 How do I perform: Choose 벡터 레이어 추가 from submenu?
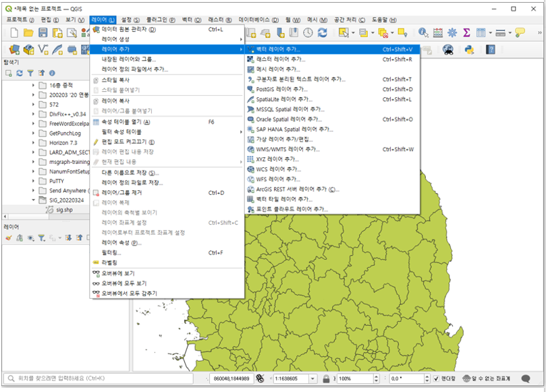tap(333, 49)
